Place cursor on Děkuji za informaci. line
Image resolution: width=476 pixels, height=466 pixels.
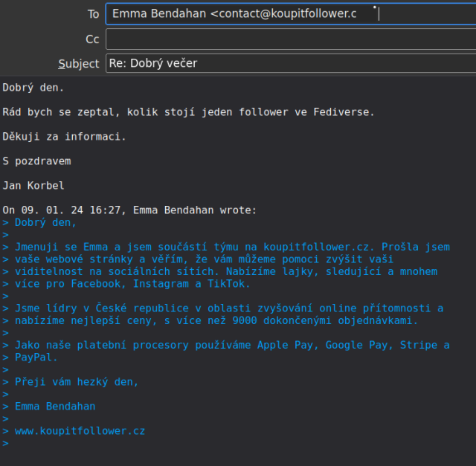tap(65, 137)
